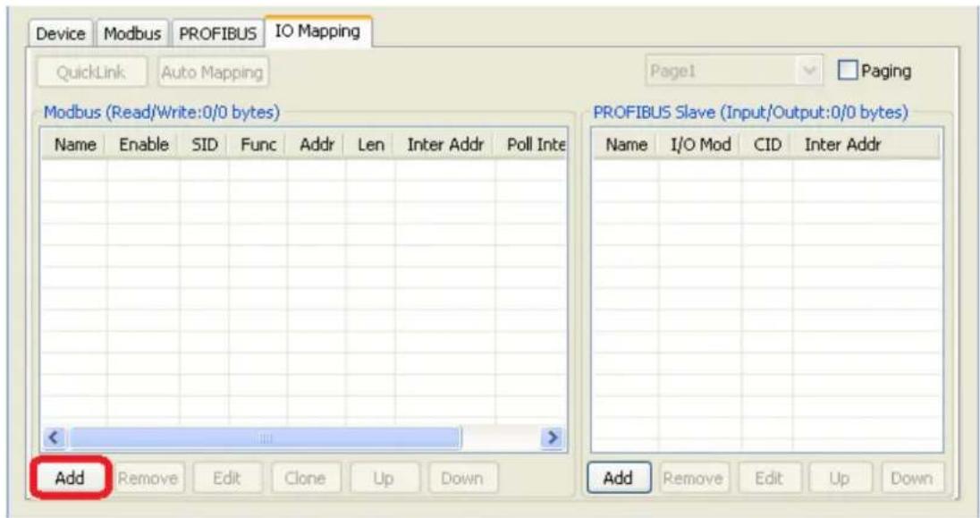This screenshot has width=980, height=518.
Task: Click the CID column header
Action: pos(767,145)
